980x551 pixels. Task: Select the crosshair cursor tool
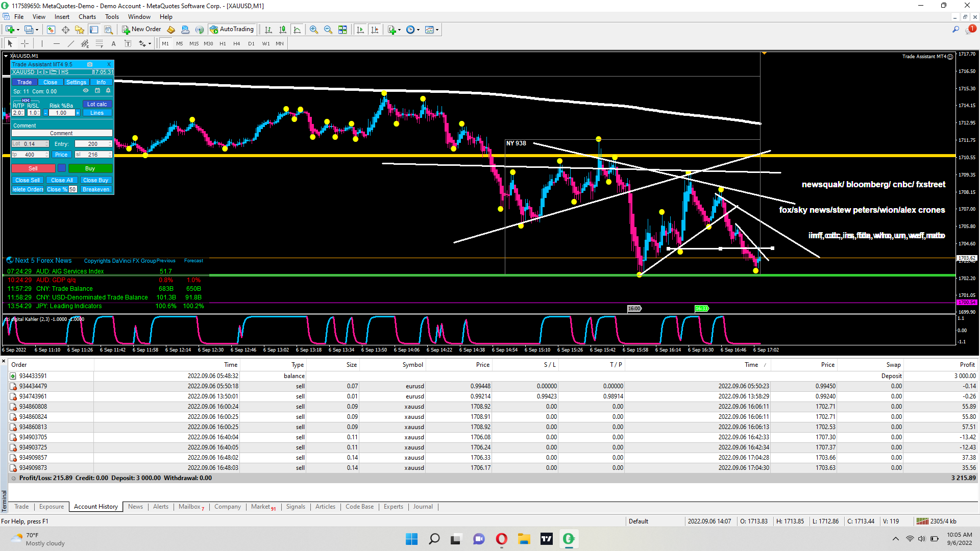coord(24,44)
